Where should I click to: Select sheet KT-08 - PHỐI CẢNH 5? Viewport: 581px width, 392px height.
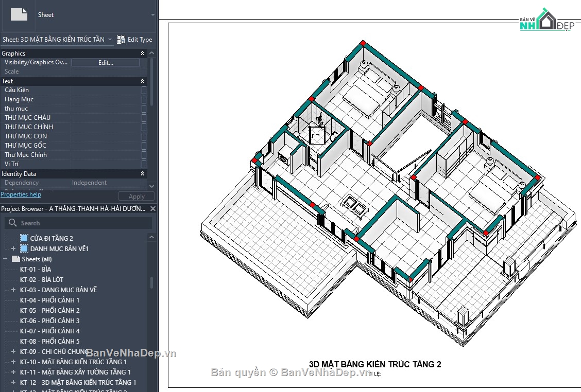pyautogui.click(x=49, y=341)
